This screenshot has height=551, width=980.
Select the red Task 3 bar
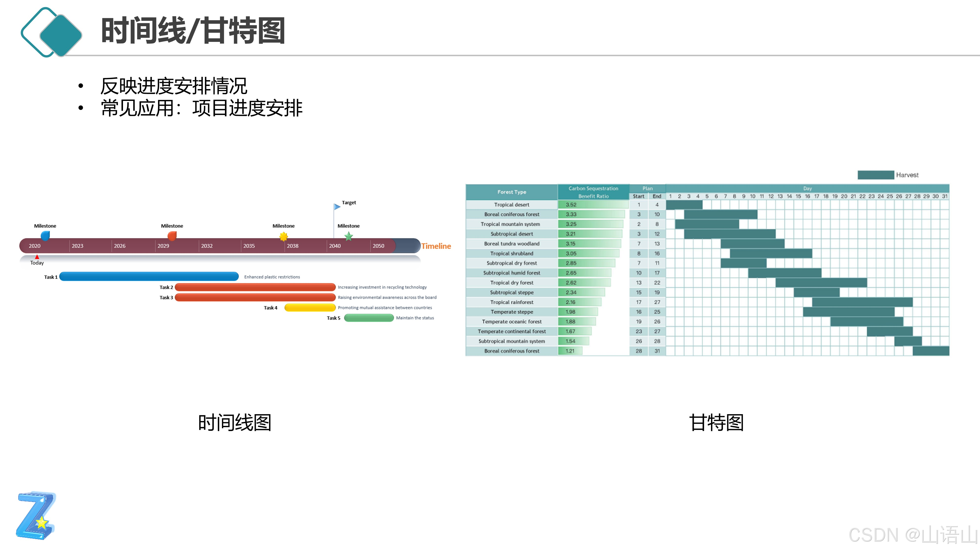click(255, 297)
